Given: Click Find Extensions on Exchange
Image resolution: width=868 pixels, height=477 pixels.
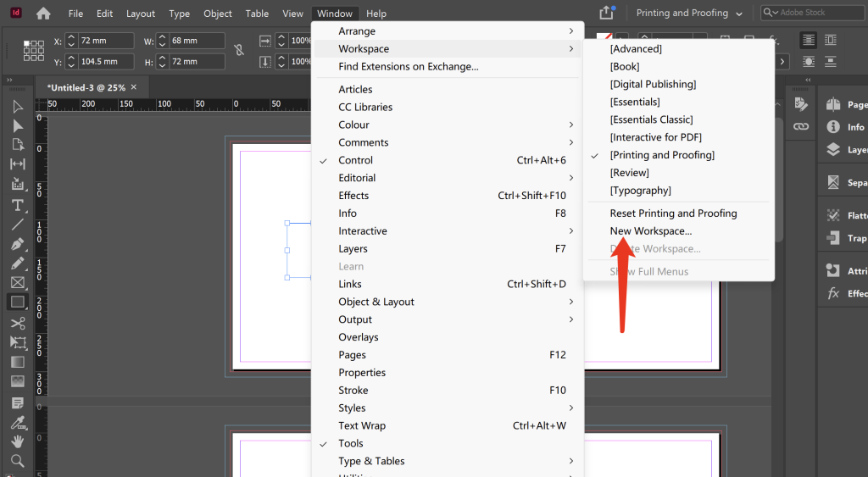Looking at the screenshot, I should point(408,67).
